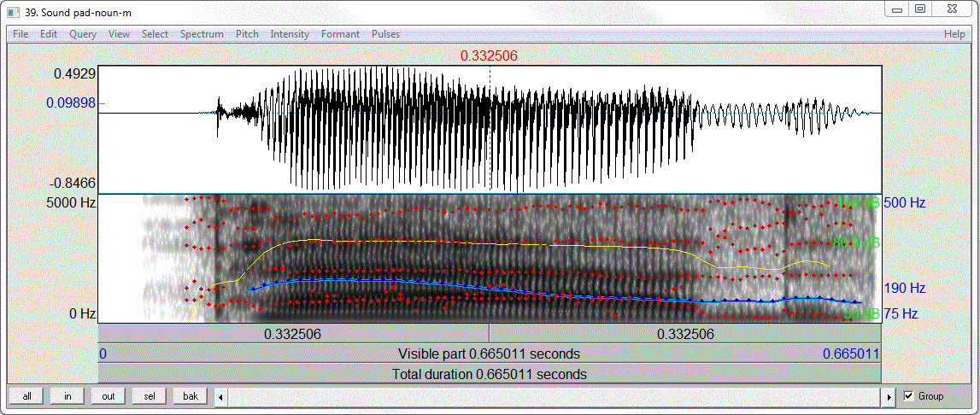Viewport: 980px width, 415px height.
Task: Click the 0.4929 amplitude maximum label
Action: (74, 73)
